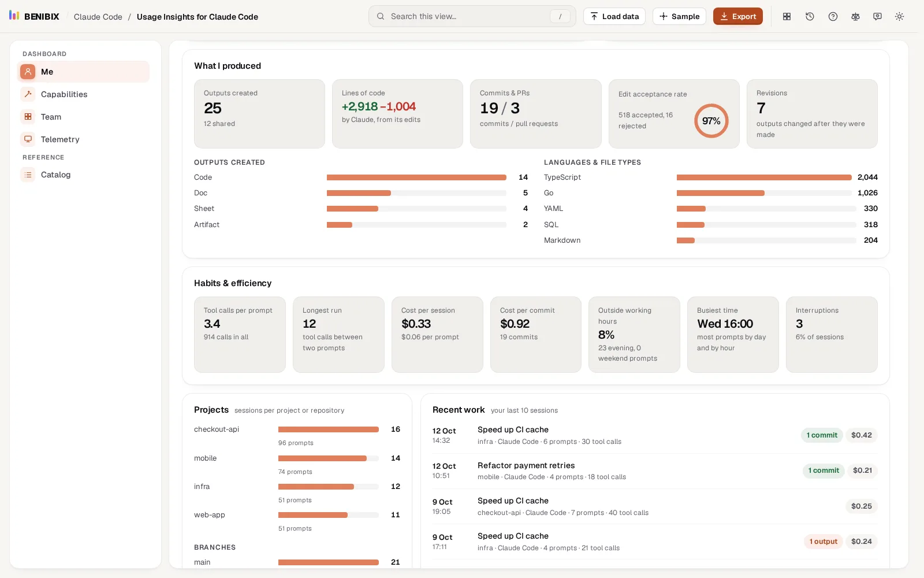Click the Longest run card
Viewport: 924px width, 578px height.
[338, 335]
